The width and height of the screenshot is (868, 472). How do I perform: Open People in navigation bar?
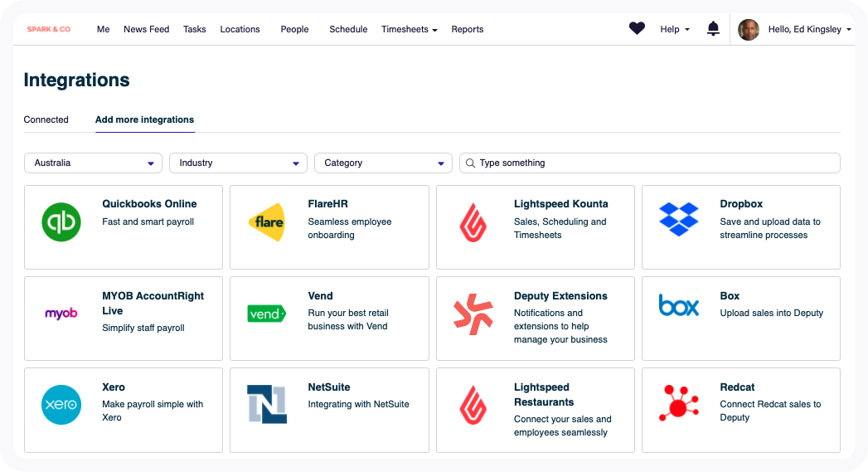coord(294,29)
